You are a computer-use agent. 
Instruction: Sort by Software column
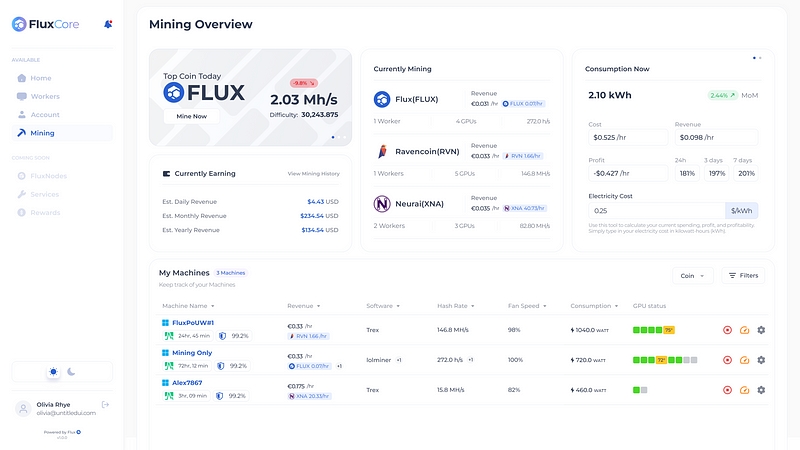[x=383, y=306]
